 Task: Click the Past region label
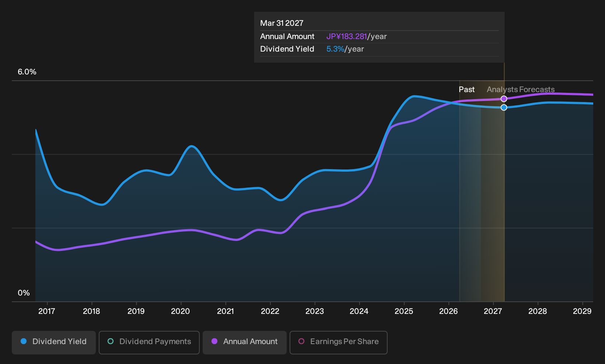(x=466, y=90)
